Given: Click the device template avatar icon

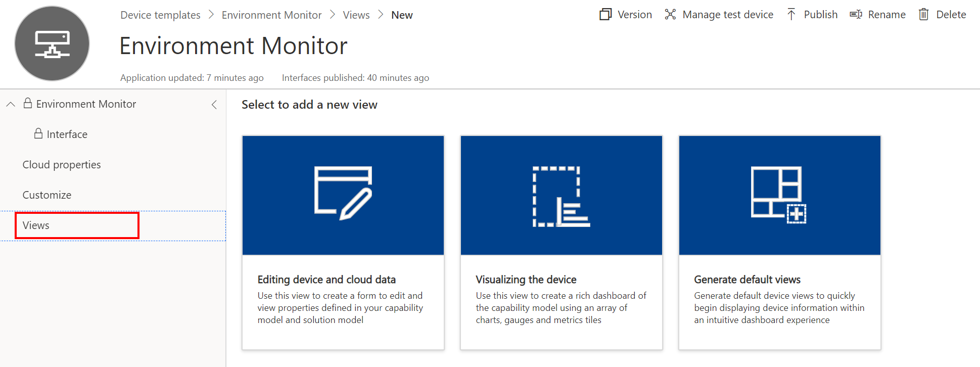Looking at the screenshot, I should coord(52,43).
